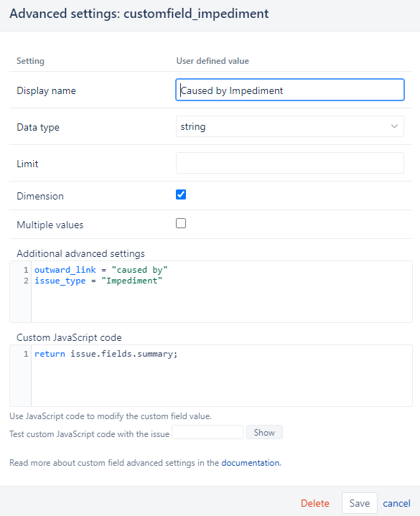This screenshot has width=420, height=516.
Task: Click the test issue key input field
Action: [207, 432]
